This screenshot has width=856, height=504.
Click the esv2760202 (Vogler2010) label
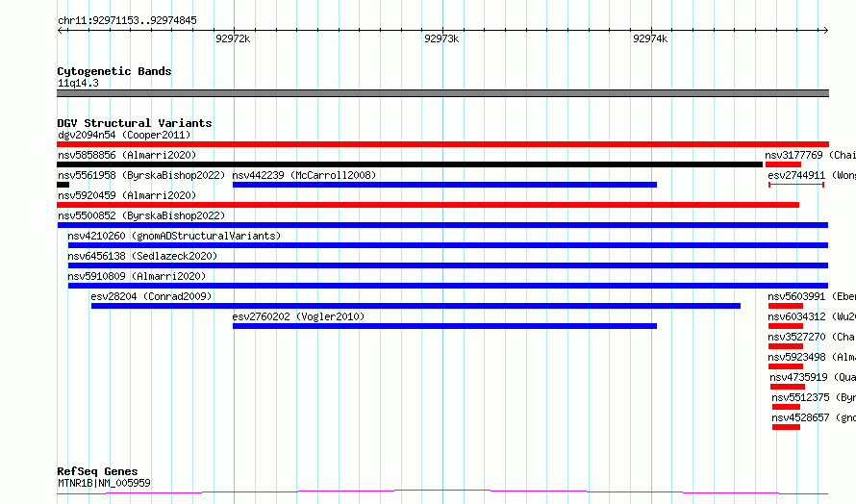tap(298, 316)
